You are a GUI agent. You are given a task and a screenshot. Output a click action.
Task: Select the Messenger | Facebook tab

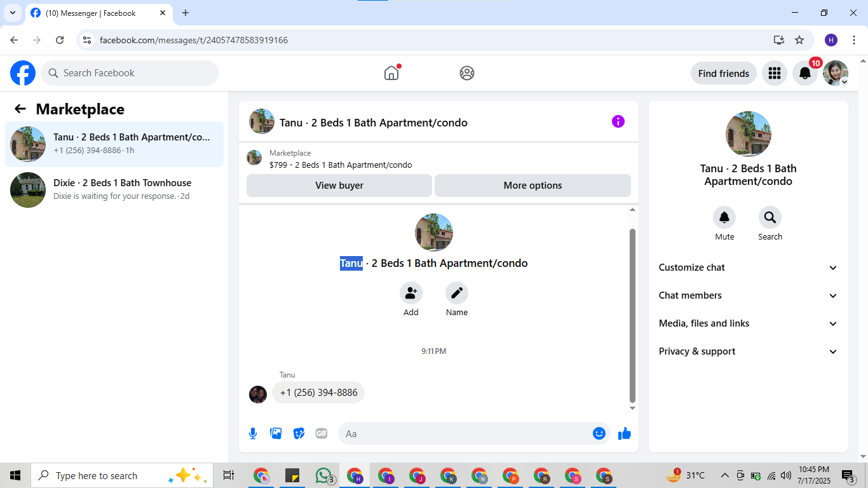(x=98, y=13)
